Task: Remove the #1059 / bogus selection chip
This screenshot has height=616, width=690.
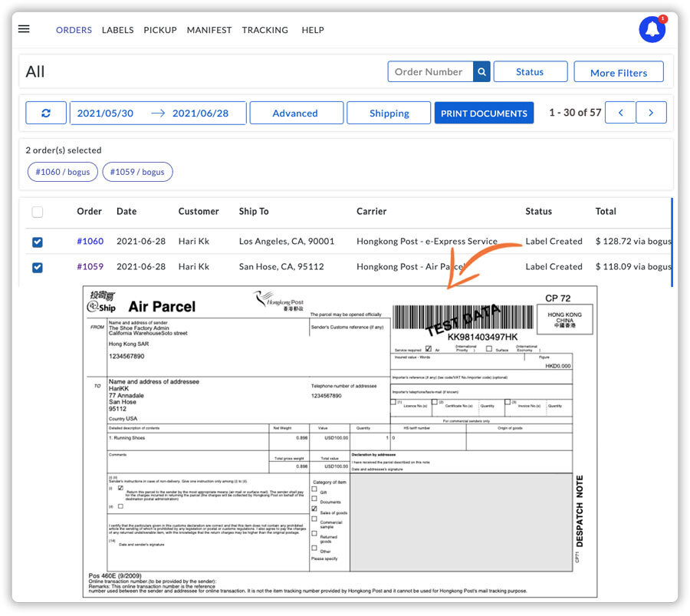Action: pos(137,172)
